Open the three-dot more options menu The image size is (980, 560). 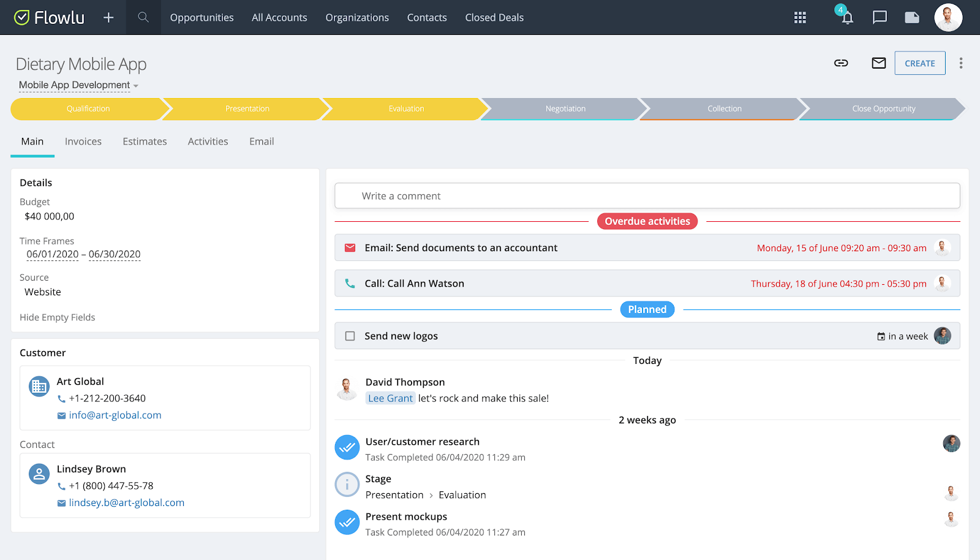click(961, 63)
